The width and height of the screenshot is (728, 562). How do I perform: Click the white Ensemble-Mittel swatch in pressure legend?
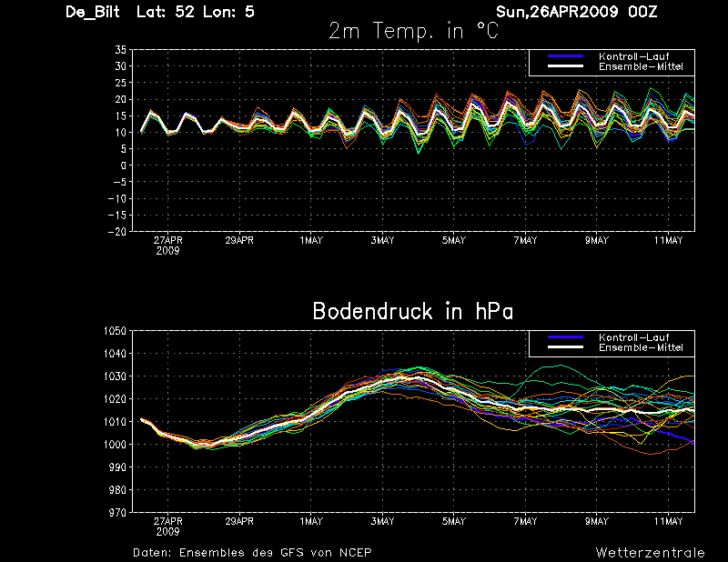pyautogui.click(x=565, y=347)
